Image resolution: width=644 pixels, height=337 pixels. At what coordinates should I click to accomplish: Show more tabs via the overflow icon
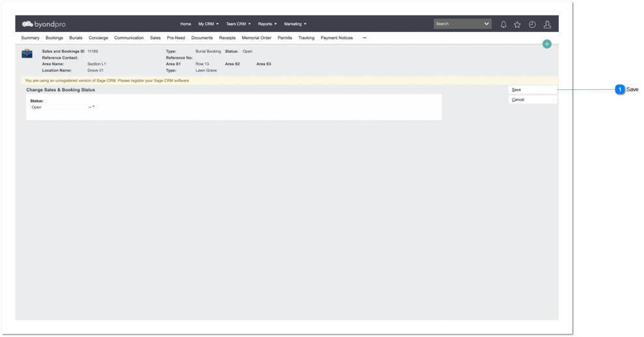[x=364, y=38]
